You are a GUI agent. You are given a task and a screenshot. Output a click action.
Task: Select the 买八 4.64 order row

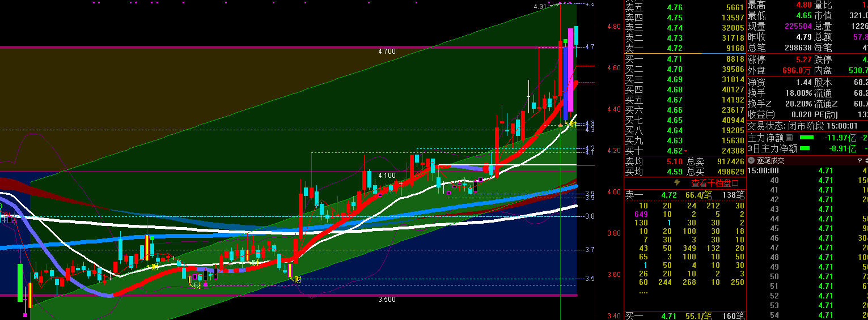coord(685,130)
